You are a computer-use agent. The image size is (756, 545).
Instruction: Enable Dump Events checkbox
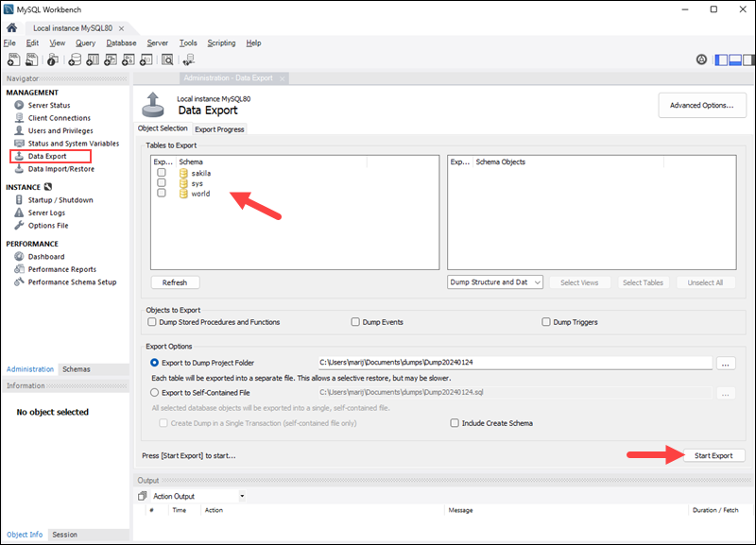(x=355, y=321)
